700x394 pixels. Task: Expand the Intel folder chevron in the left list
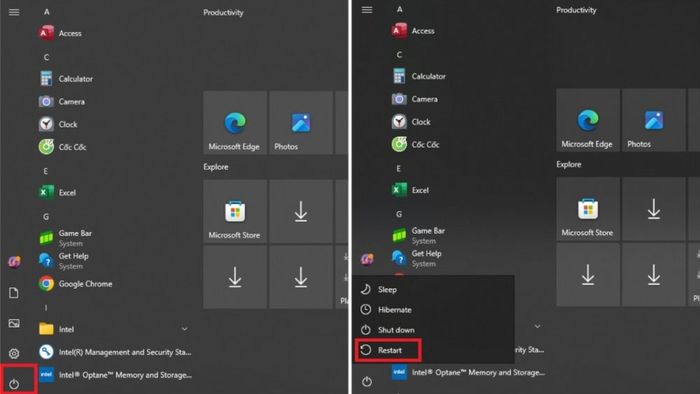(184, 329)
